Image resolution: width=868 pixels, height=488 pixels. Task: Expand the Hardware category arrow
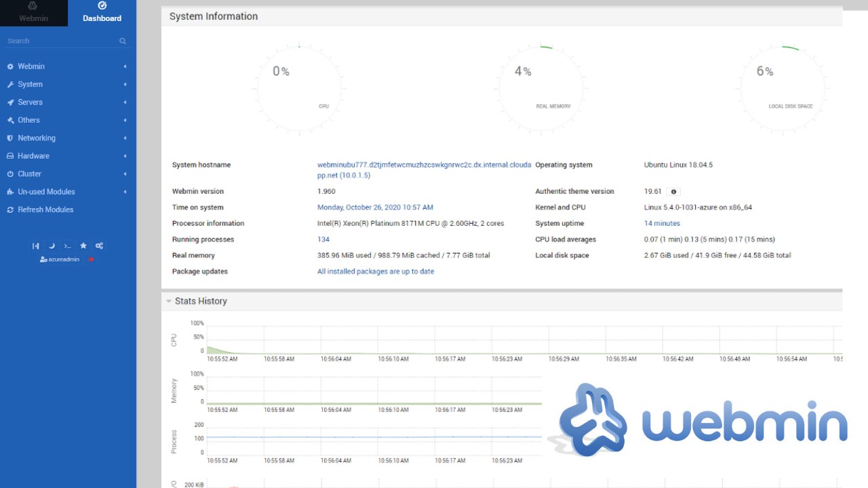pos(125,156)
